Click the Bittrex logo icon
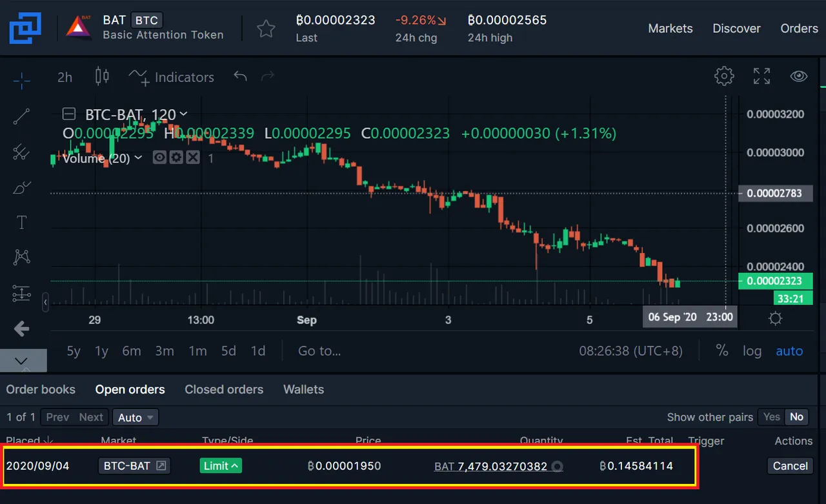The height and width of the screenshot is (504, 826). (25, 28)
